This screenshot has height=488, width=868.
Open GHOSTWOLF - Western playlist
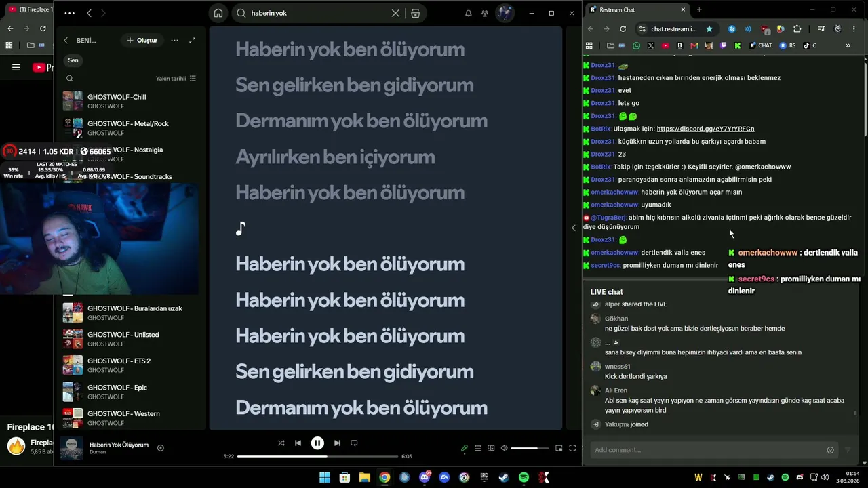coord(129,418)
